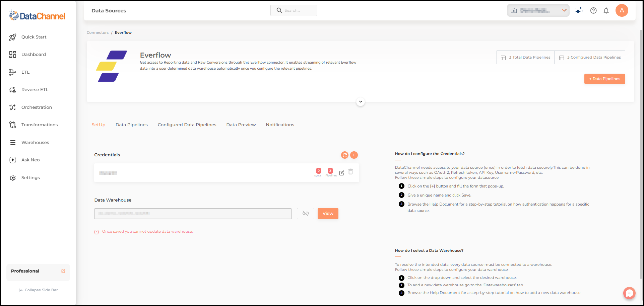
Task: Open the chat support bubble
Action: click(629, 293)
